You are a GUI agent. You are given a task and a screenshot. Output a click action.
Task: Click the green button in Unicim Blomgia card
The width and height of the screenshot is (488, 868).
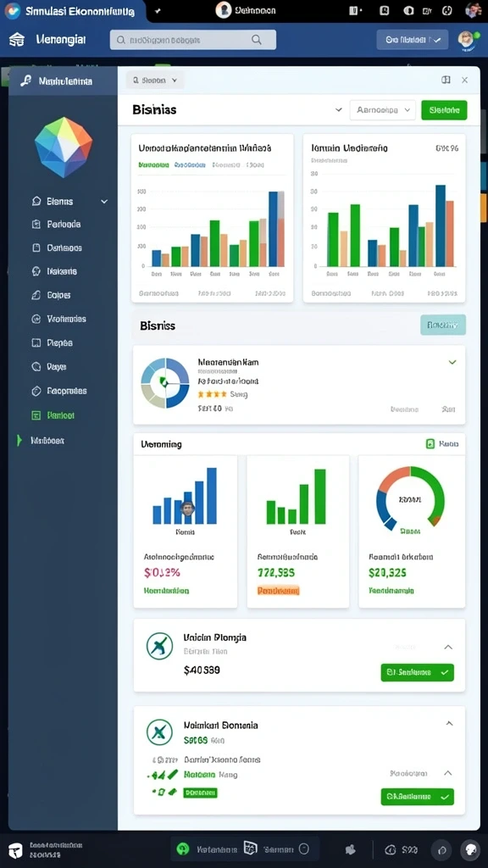coord(417,672)
